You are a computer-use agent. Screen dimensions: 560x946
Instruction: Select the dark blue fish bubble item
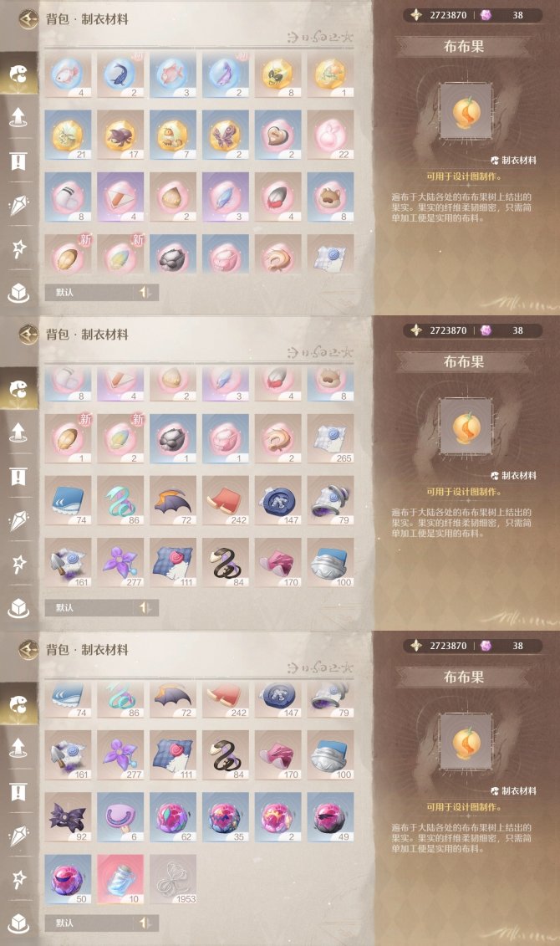click(120, 74)
